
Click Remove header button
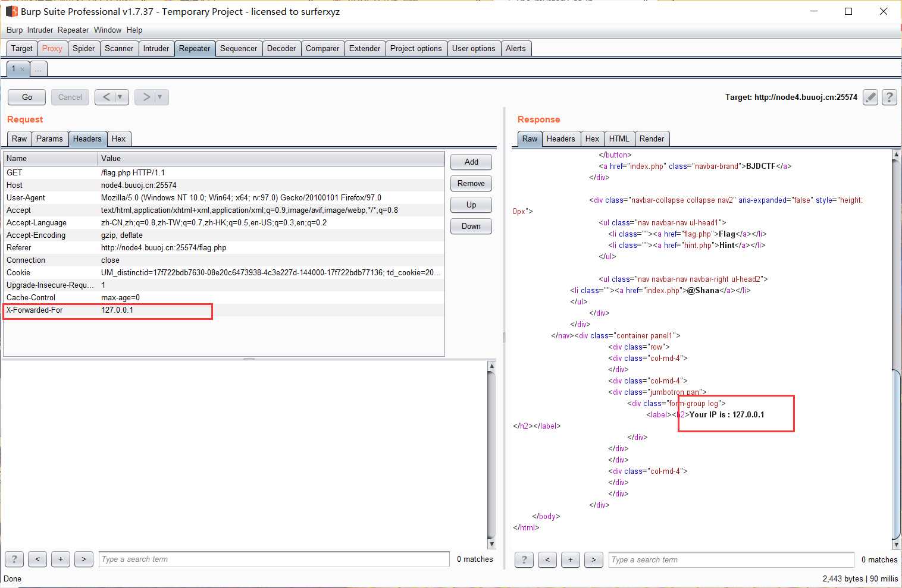[471, 183]
